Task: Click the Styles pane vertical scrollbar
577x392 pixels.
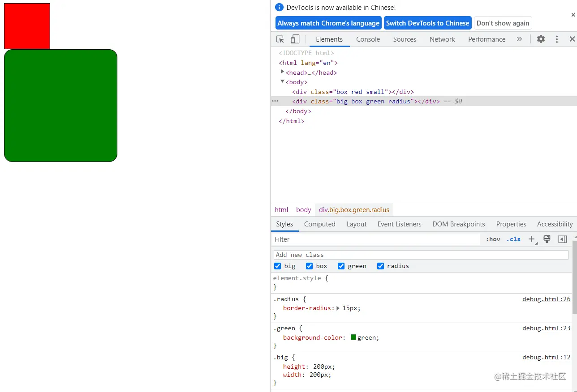Action: point(575,277)
